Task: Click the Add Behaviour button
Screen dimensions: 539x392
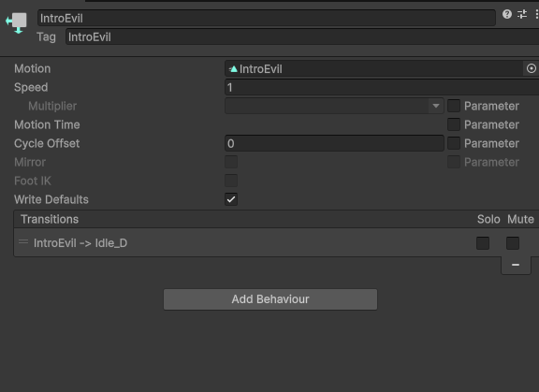Action: [x=270, y=299]
